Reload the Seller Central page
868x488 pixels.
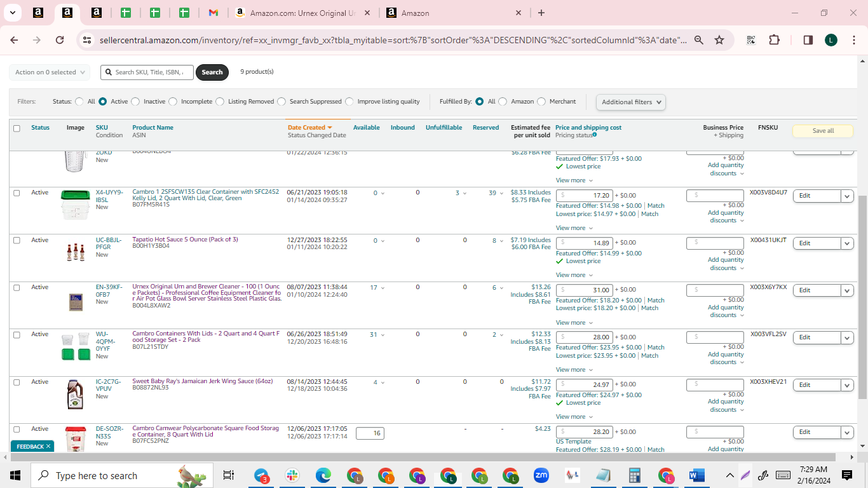[x=60, y=40]
